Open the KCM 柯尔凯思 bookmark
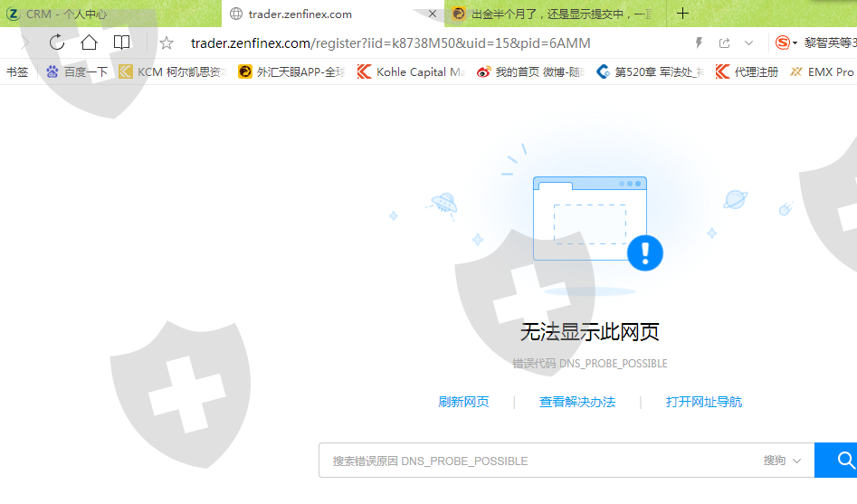 (172, 71)
